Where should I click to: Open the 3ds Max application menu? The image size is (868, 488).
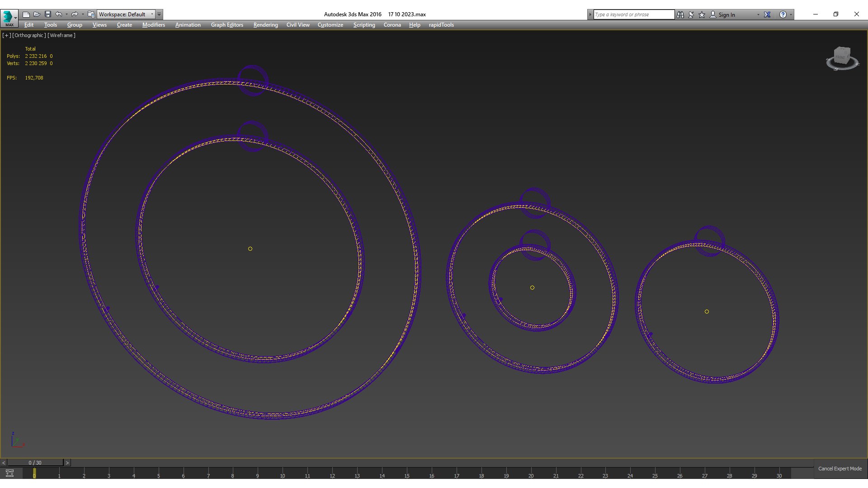(x=9, y=18)
